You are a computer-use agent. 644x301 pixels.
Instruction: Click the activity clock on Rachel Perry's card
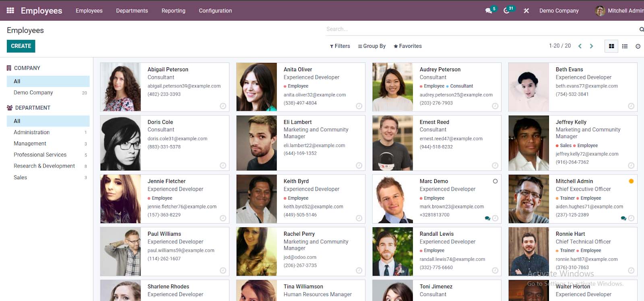(x=359, y=270)
